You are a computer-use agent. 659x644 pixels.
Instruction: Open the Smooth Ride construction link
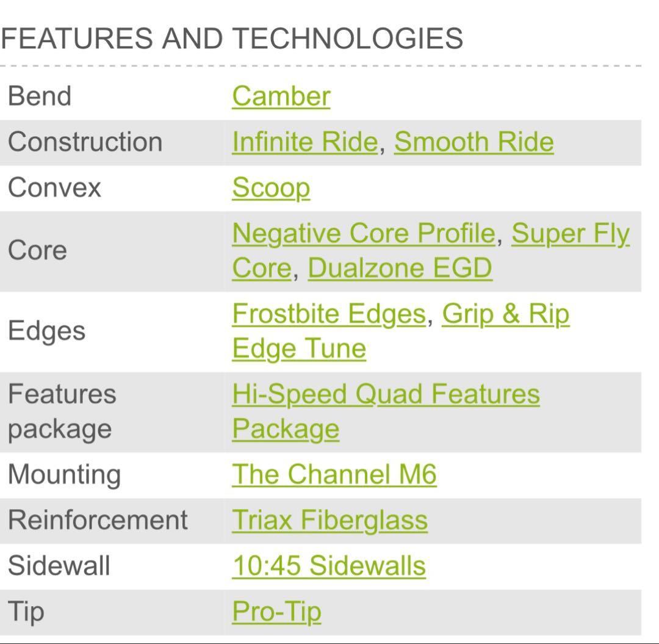click(474, 142)
